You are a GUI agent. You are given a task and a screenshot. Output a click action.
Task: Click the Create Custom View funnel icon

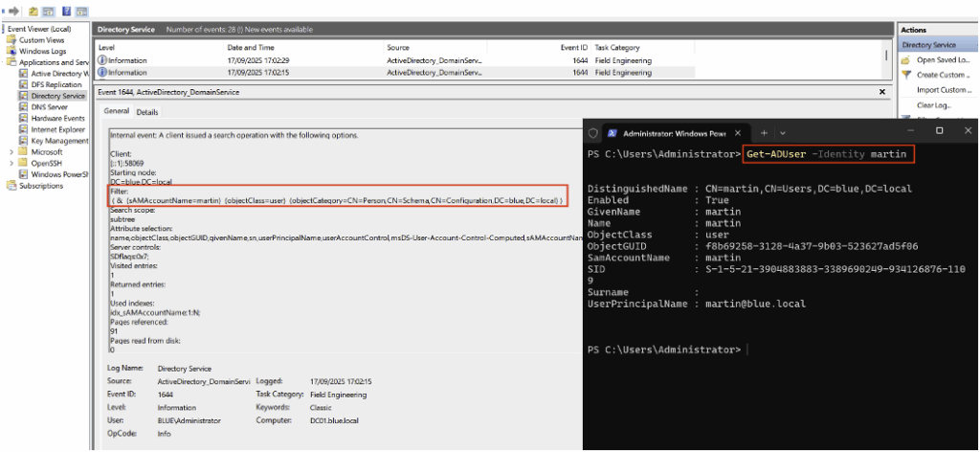[907, 75]
